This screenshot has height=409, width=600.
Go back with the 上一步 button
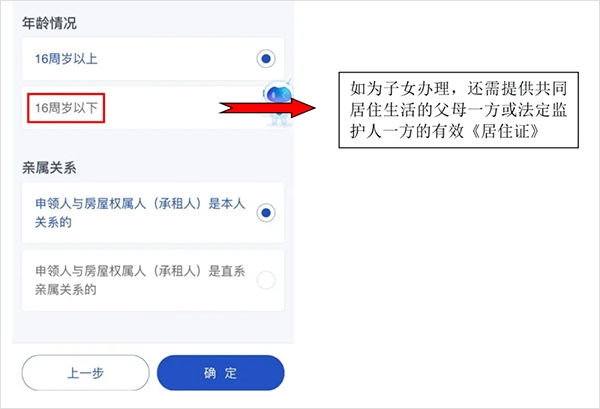pyautogui.click(x=85, y=373)
